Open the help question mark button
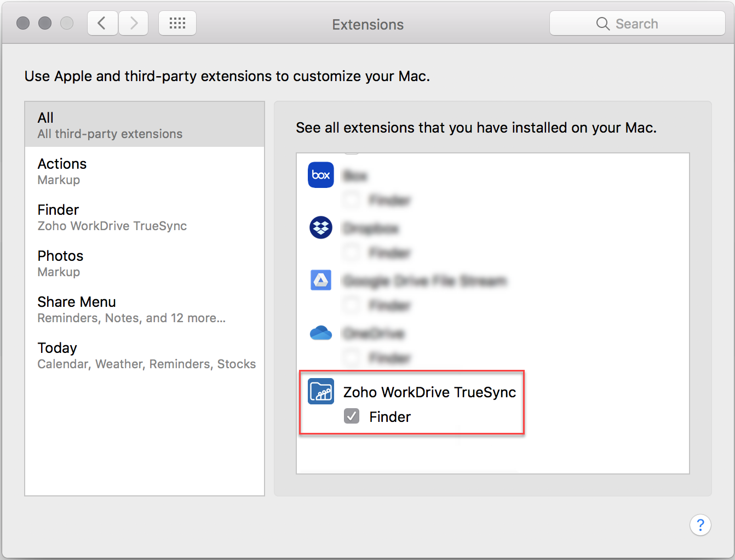735x560 pixels. pos(700,525)
